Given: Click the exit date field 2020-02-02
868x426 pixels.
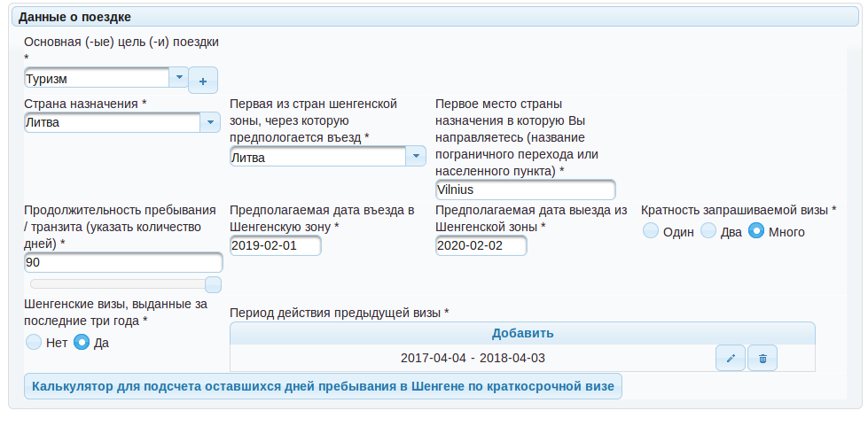Looking at the screenshot, I should (481, 245).
